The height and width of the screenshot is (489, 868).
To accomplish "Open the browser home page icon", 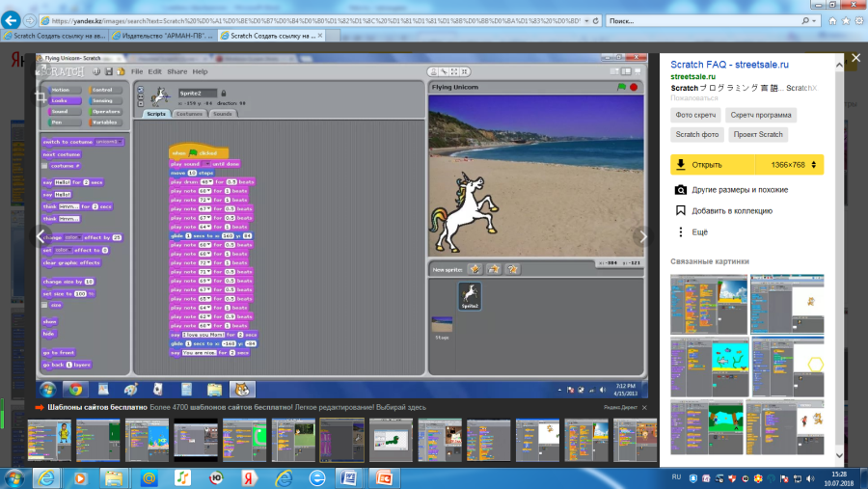I will pyautogui.click(x=832, y=21).
